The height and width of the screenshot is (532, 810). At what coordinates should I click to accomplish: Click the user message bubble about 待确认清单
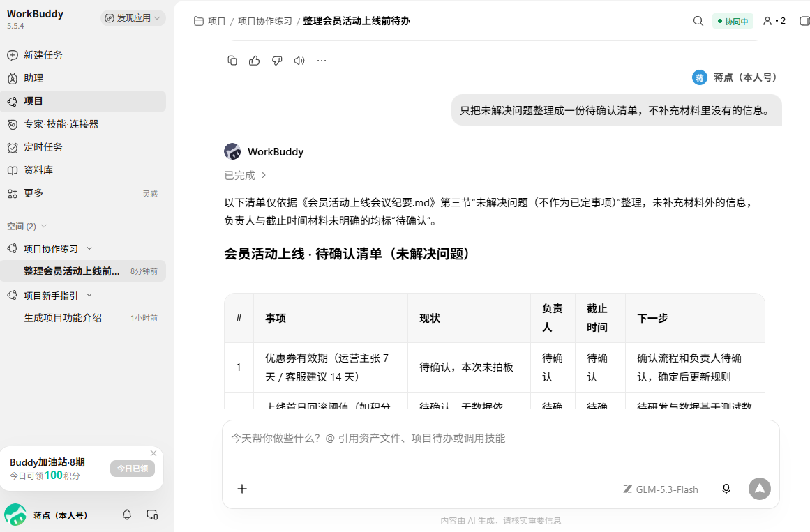pyautogui.click(x=616, y=110)
